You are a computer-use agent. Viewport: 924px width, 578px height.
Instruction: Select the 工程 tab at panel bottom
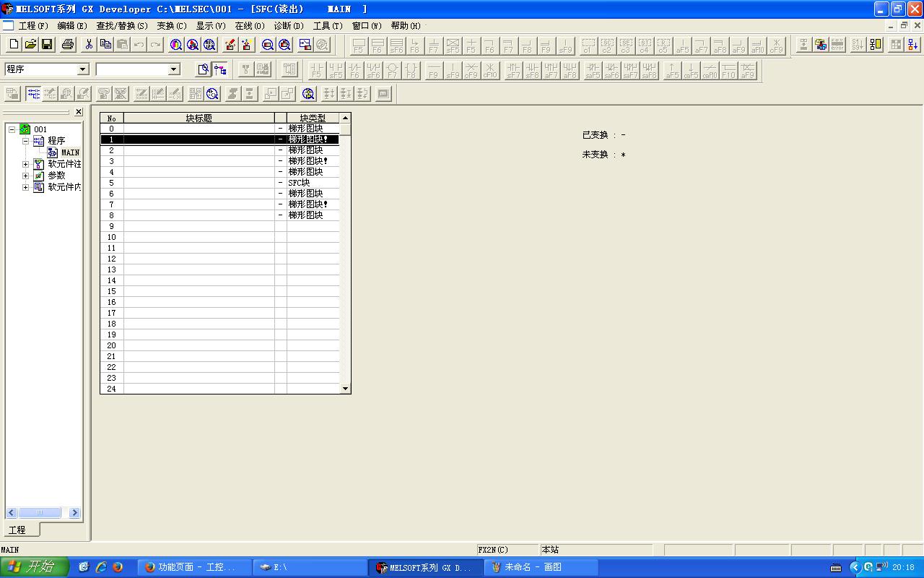coord(17,530)
